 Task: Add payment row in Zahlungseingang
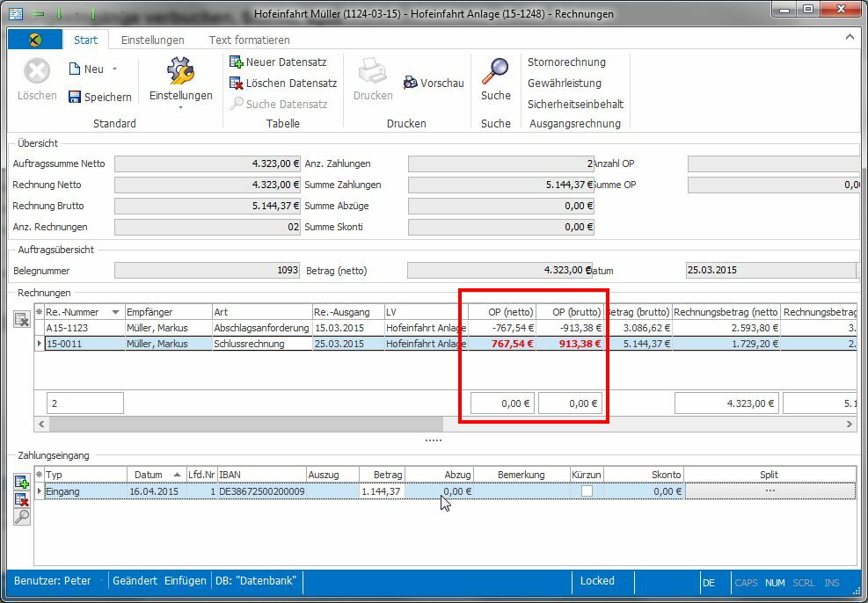point(22,482)
